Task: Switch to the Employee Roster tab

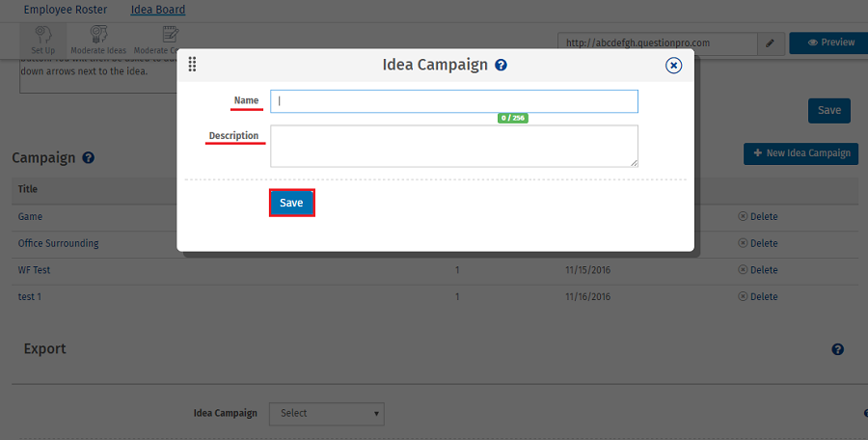Action: [x=66, y=10]
